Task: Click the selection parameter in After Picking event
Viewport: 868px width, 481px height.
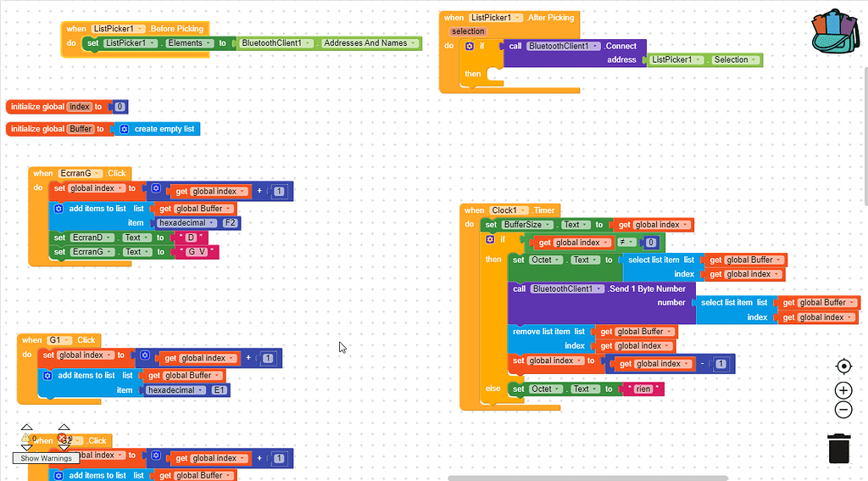Action: pos(468,31)
